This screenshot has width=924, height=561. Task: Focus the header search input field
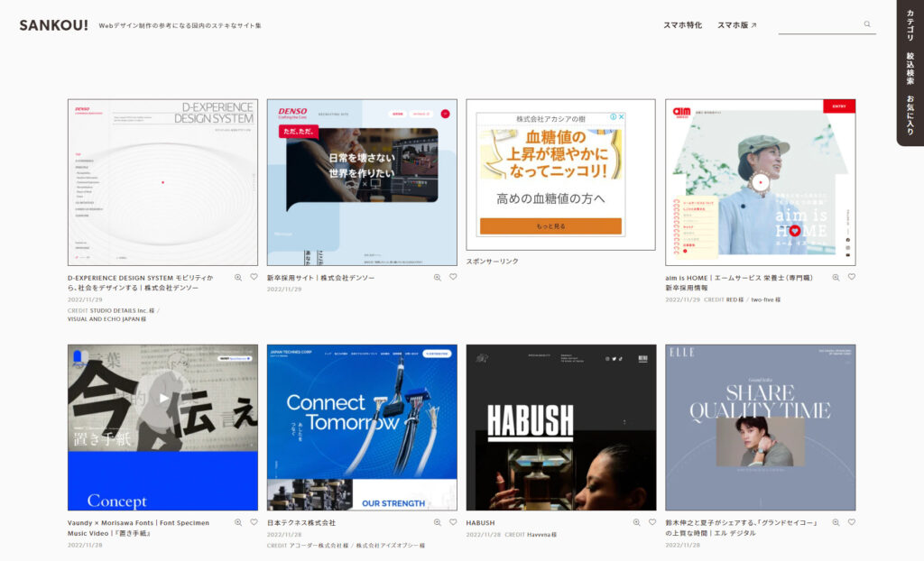click(x=827, y=24)
